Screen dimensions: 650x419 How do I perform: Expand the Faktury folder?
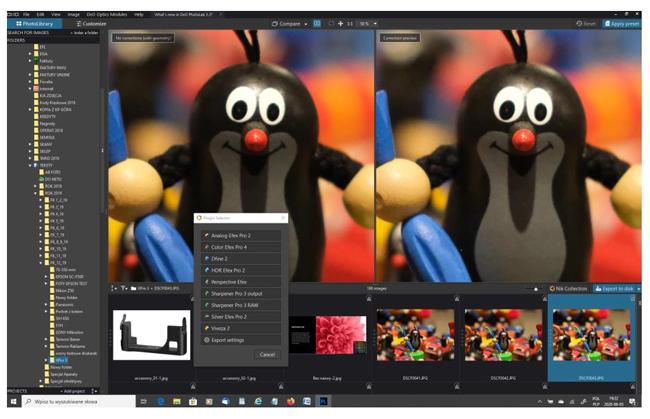click(30, 61)
